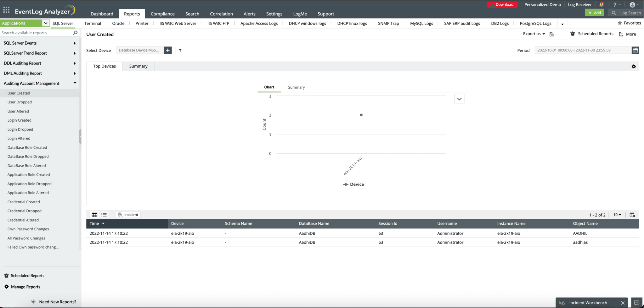Switch to list view icon
This screenshot has height=308, width=644.
104,215
